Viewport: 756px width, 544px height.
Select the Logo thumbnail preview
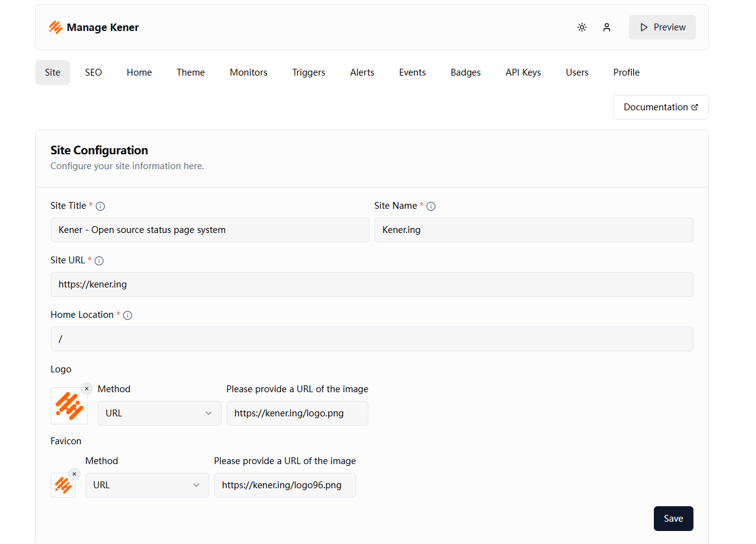click(69, 406)
